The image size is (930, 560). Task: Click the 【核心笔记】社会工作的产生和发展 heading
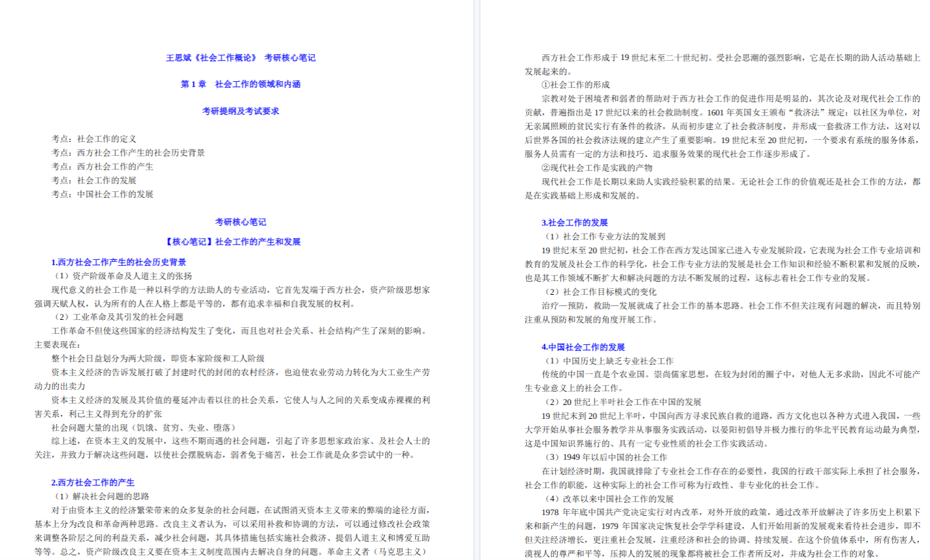tap(232, 242)
